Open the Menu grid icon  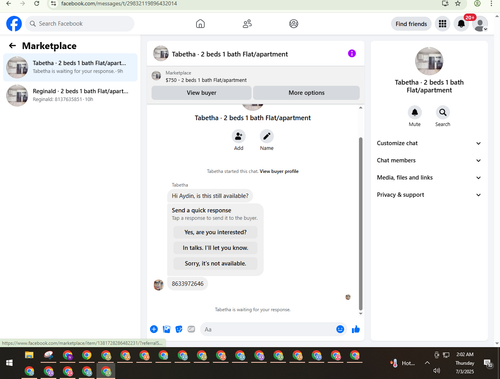click(x=442, y=24)
